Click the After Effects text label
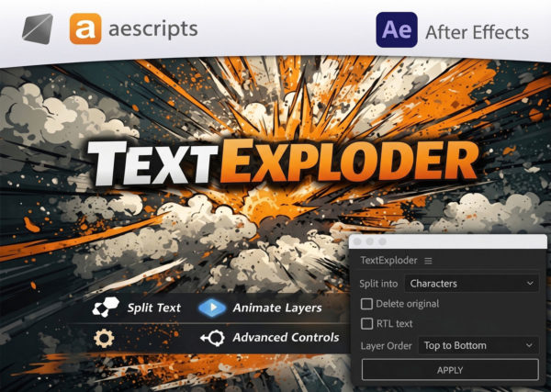 477,32
